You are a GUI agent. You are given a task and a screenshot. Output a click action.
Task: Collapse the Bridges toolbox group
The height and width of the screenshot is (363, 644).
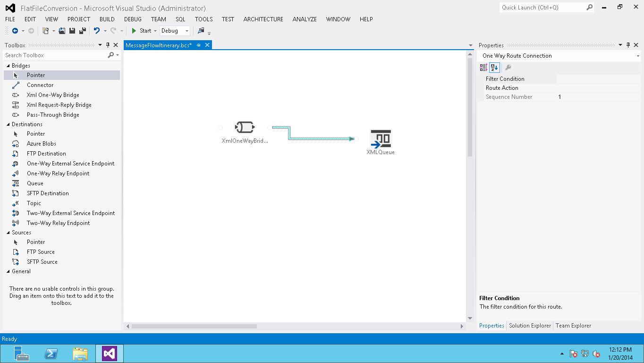(x=8, y=66)
